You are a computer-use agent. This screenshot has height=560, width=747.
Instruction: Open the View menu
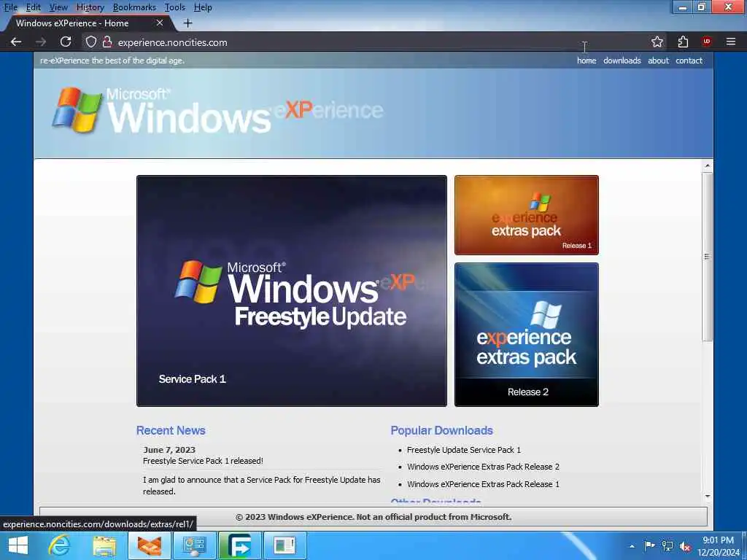click(58, 7)
